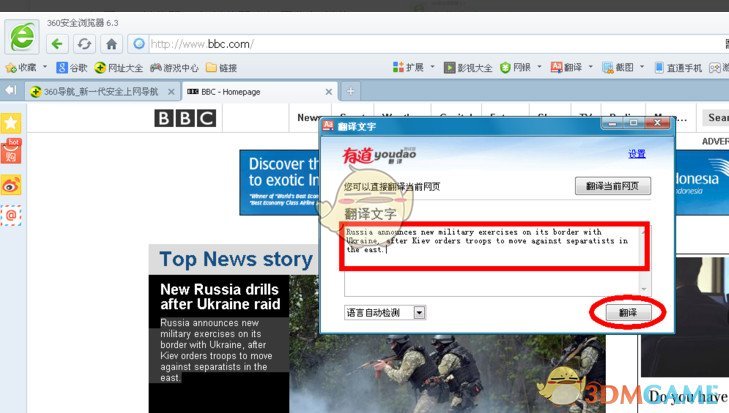Open the Weibo sidebar icon
The width and height of the screenshot is (729, 413).
(11, 185)
